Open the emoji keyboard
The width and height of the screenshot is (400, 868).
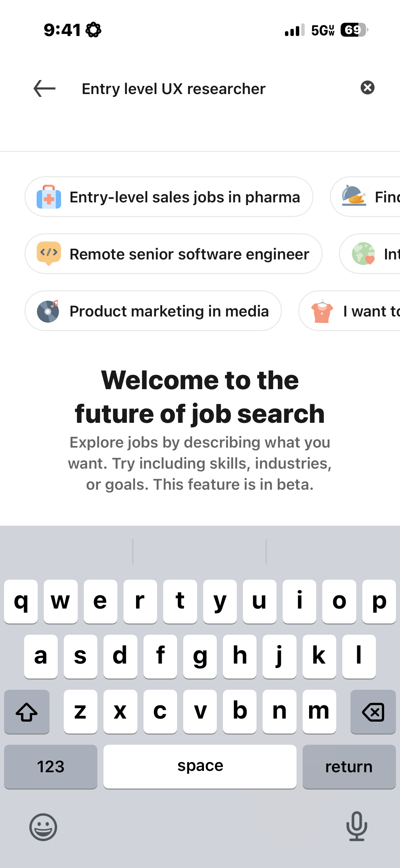click(x=43, y=827)
